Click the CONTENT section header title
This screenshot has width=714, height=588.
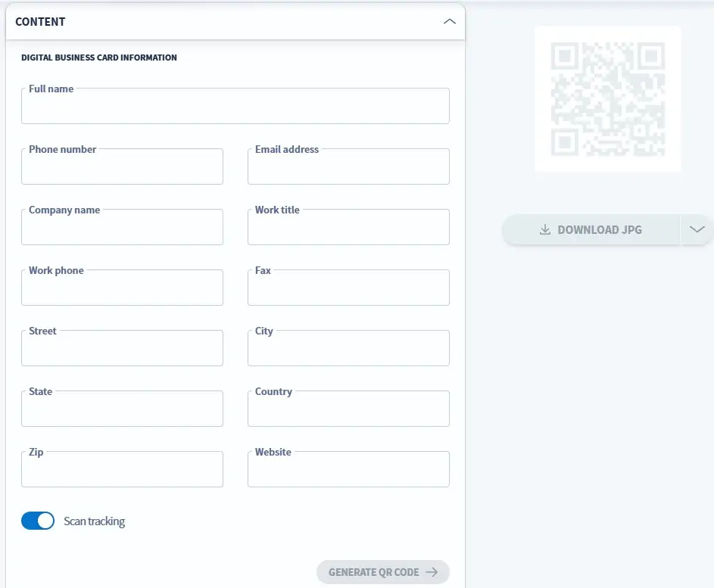pos(40,22)
